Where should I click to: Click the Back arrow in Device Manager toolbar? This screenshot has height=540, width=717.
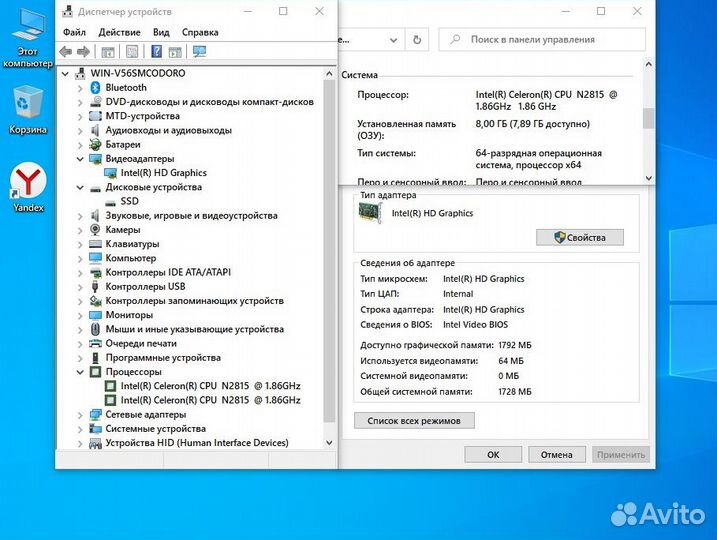pos(65,51)
